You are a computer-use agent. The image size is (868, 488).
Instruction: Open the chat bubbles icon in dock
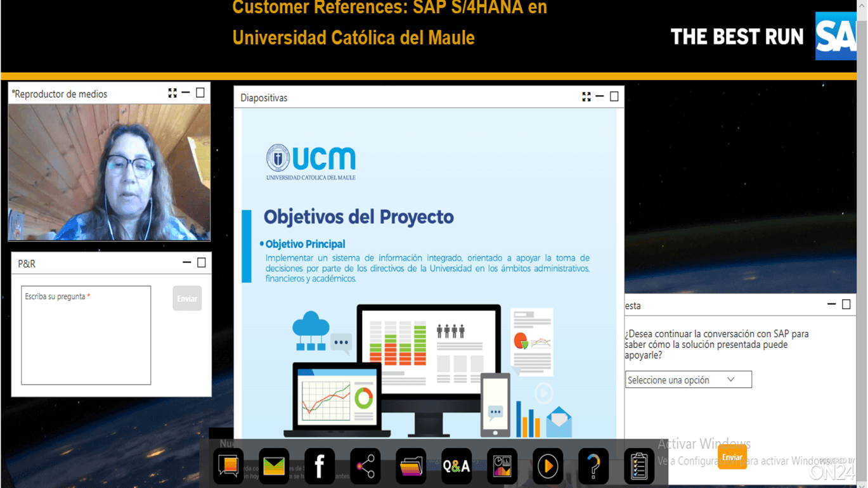click(228, 466)
